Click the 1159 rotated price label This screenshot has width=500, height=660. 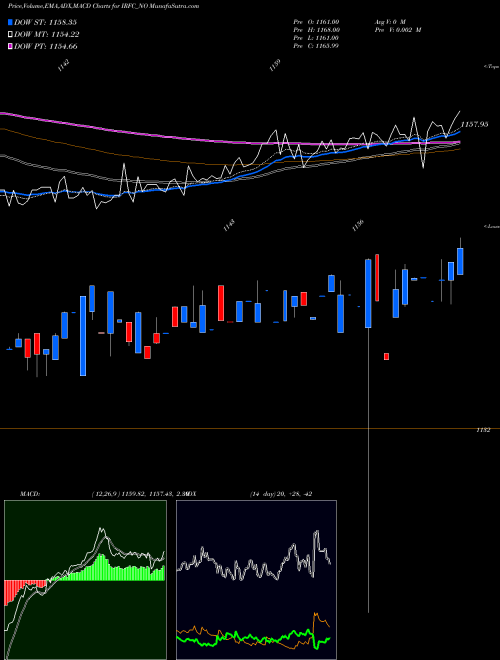(x=274, y=66)
